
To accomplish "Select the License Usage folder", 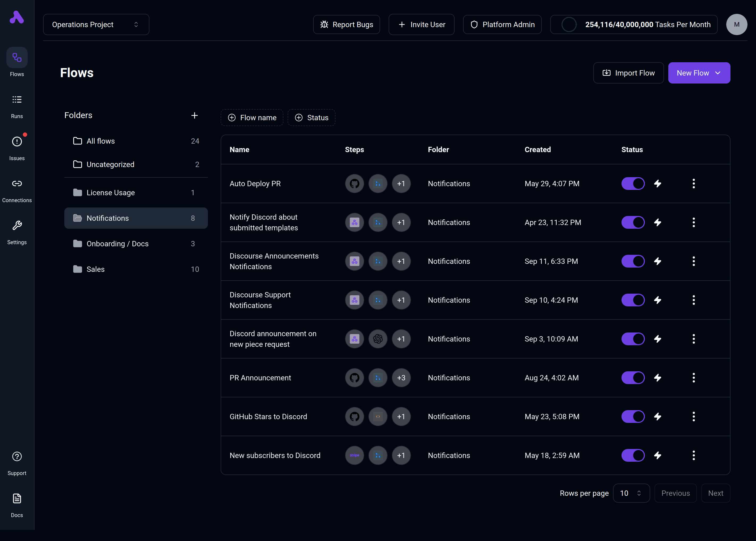I will (136, 193).
